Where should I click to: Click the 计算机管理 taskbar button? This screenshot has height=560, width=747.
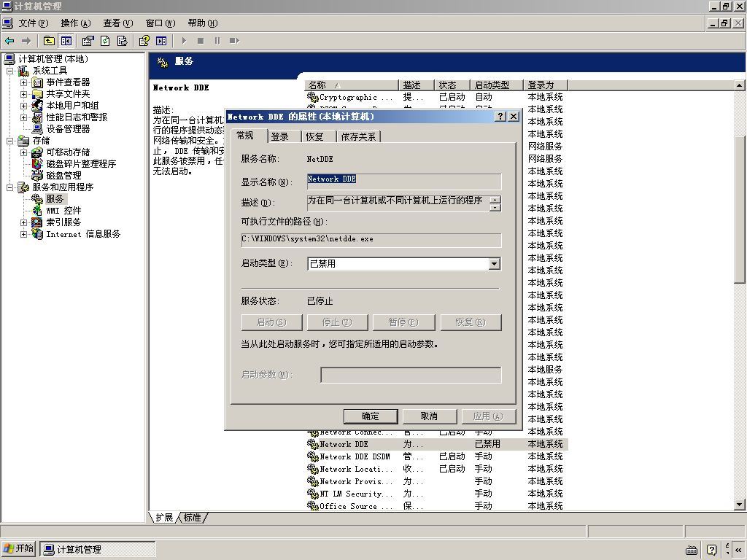[97, 550]
